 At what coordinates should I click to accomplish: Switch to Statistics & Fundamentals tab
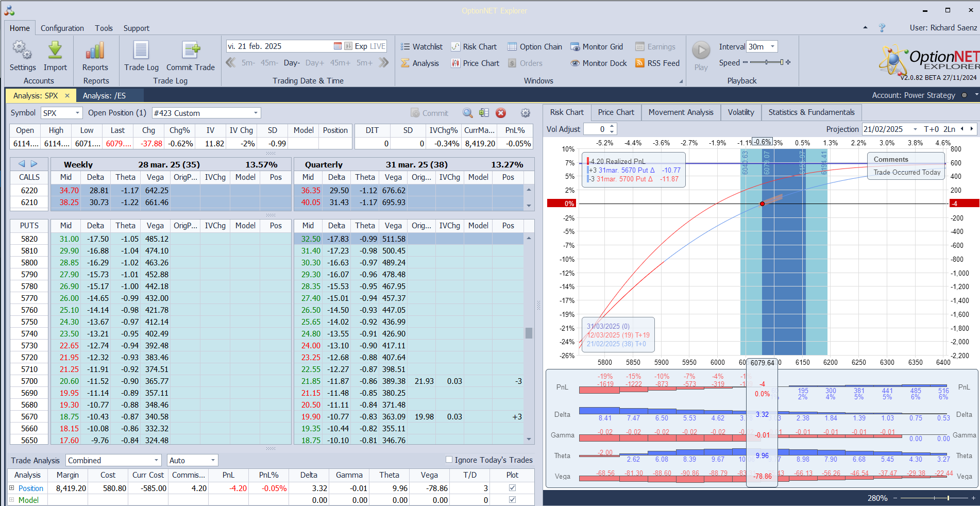click(812, 112)
